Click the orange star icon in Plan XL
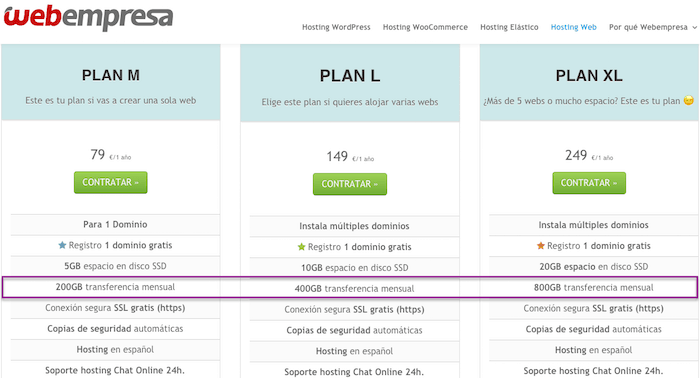700x378 pixels. tap(541, 245)
